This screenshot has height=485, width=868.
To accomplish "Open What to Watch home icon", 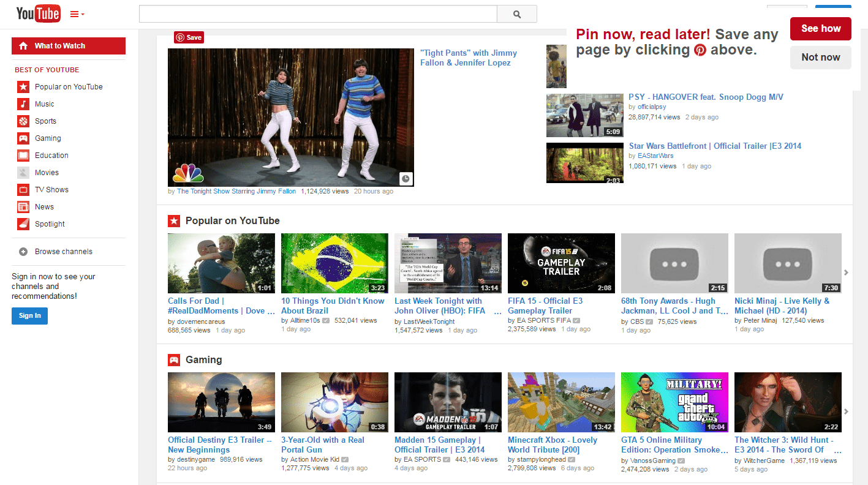I will 23,46.
